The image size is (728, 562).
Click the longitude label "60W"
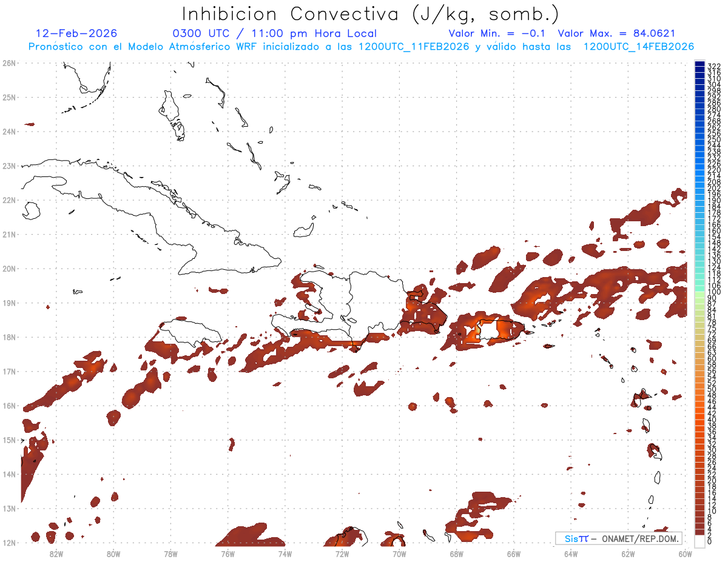click(686, 554)
